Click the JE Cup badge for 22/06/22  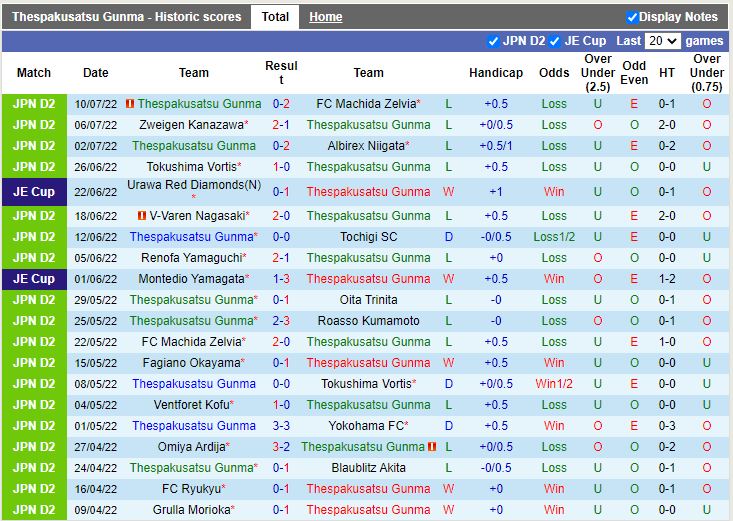click(34, 191)
